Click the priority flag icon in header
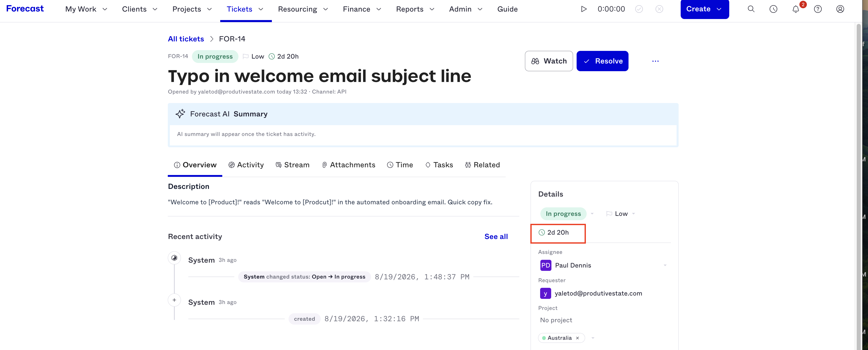Image resolution: width=868 pixels, height=350 pixels. (x=246, y=57)
